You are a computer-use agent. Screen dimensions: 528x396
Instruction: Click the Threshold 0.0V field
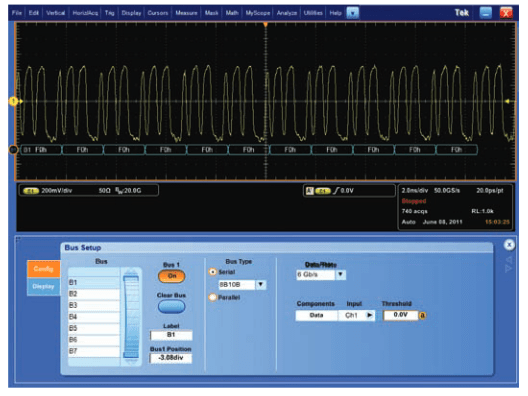tap(400, 315)
